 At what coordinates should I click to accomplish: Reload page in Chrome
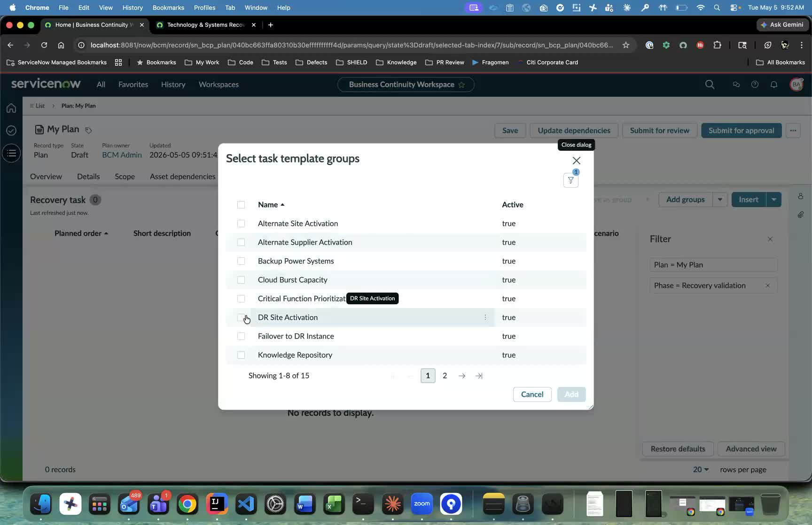[x=44, y=45]
